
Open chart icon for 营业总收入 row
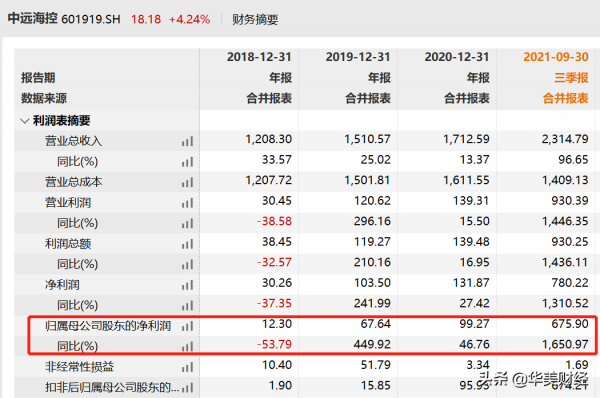coord(187,142)
